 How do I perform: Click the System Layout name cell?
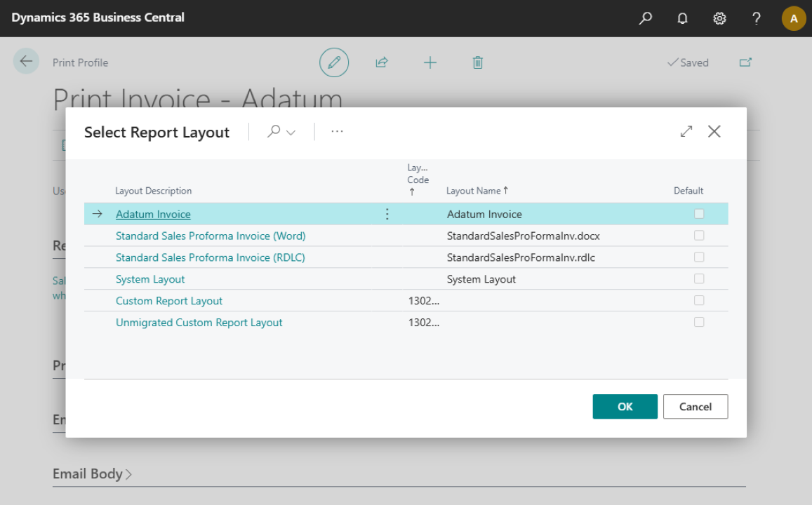click(481, 279)
